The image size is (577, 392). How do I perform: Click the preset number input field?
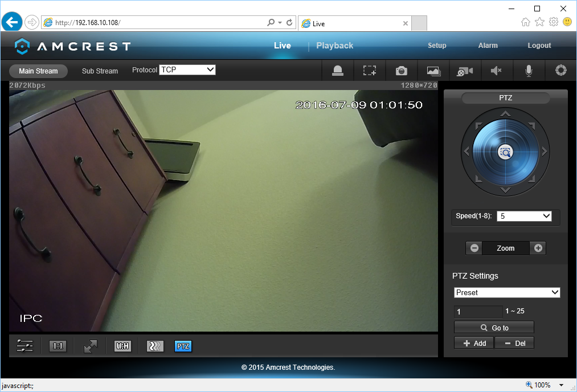tap(478, 312)
